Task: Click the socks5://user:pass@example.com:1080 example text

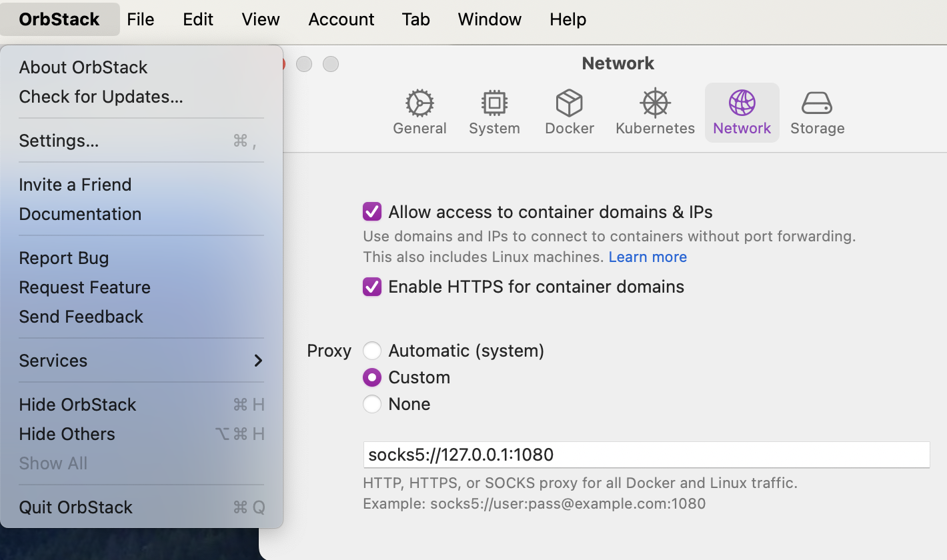Action: pos(568,503)
